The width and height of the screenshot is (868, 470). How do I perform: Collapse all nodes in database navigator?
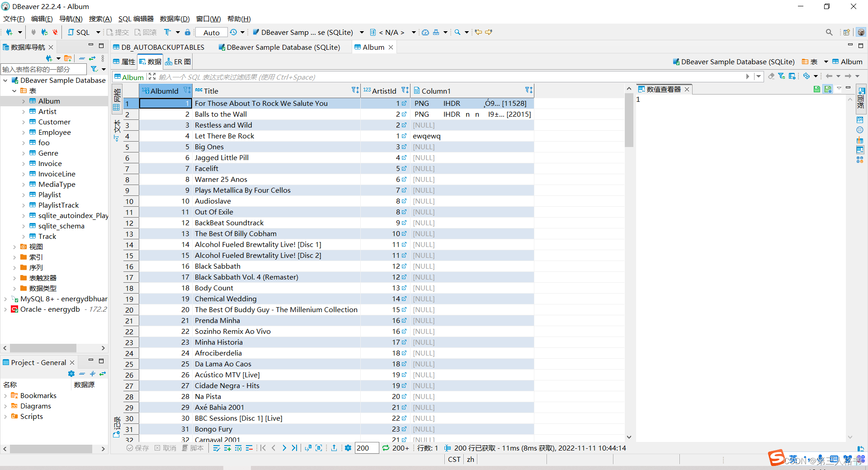82,58
